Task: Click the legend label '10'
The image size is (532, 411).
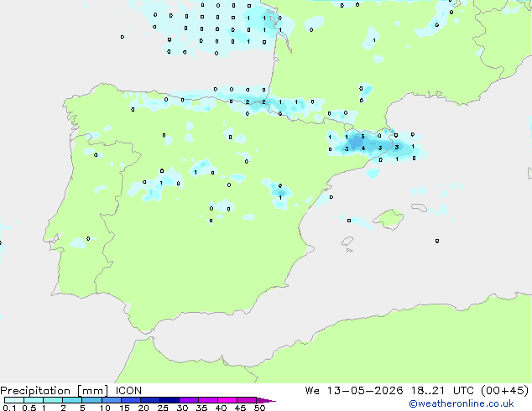Action: (x=105, y=408)
